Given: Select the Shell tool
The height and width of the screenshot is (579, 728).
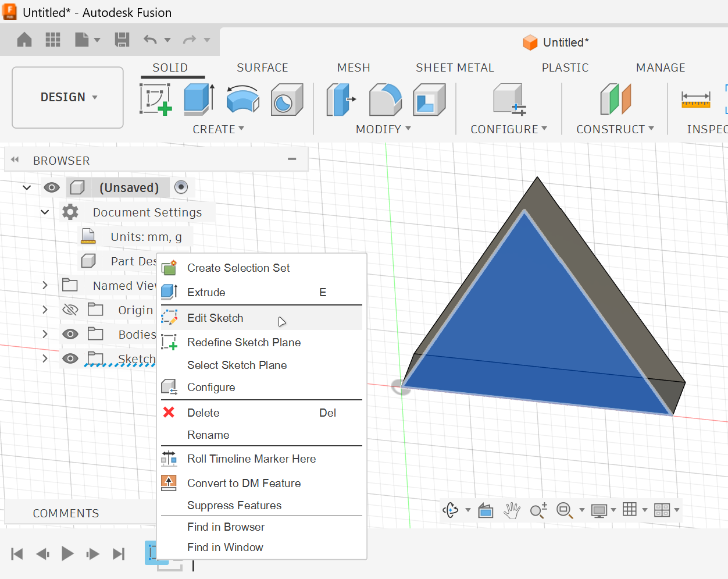Looking at the screenshot, I should point(429,100).
